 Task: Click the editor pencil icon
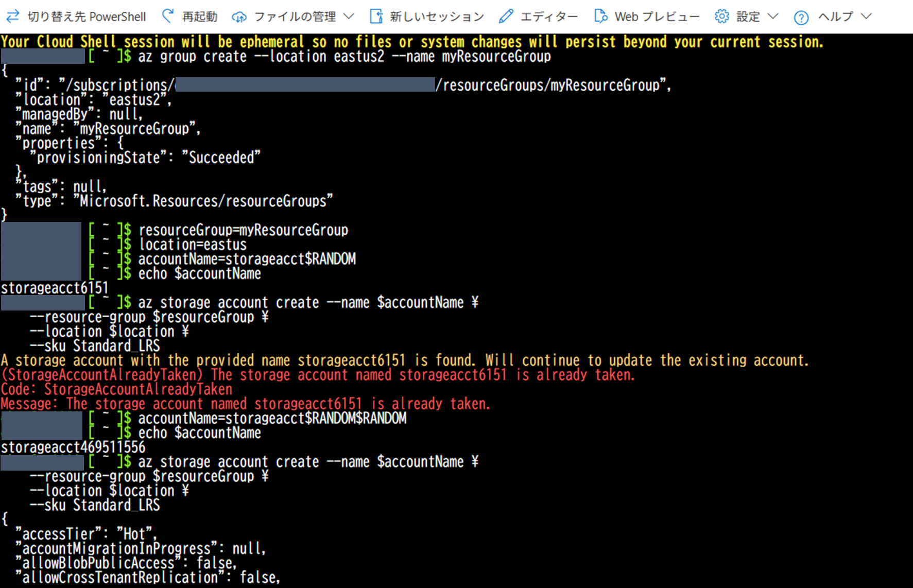coord(506,16)
